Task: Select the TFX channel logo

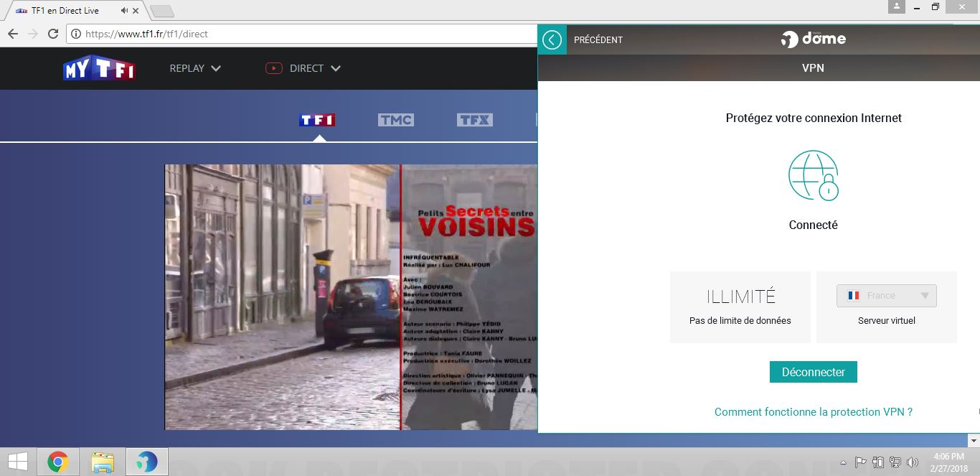Action: tap(475, 120)
